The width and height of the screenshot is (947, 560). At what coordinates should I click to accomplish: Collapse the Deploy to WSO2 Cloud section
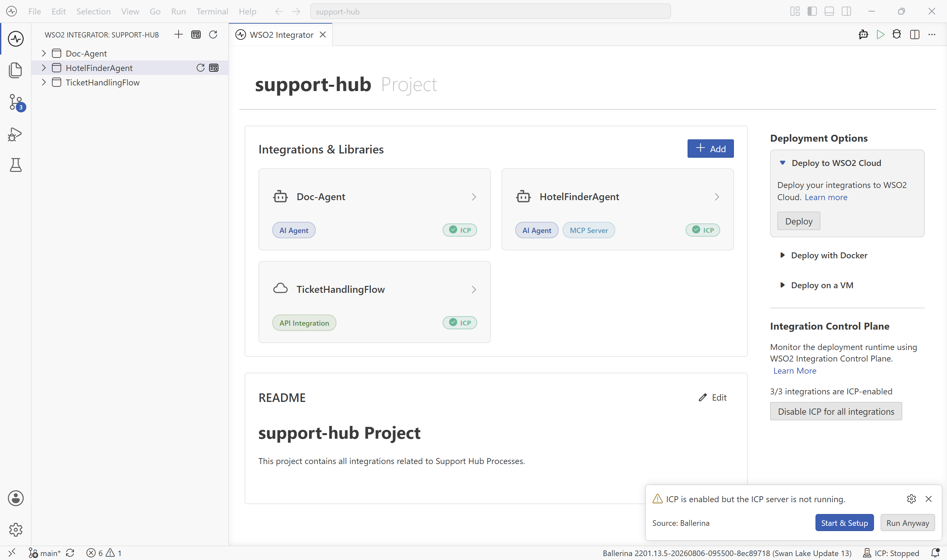783,163
